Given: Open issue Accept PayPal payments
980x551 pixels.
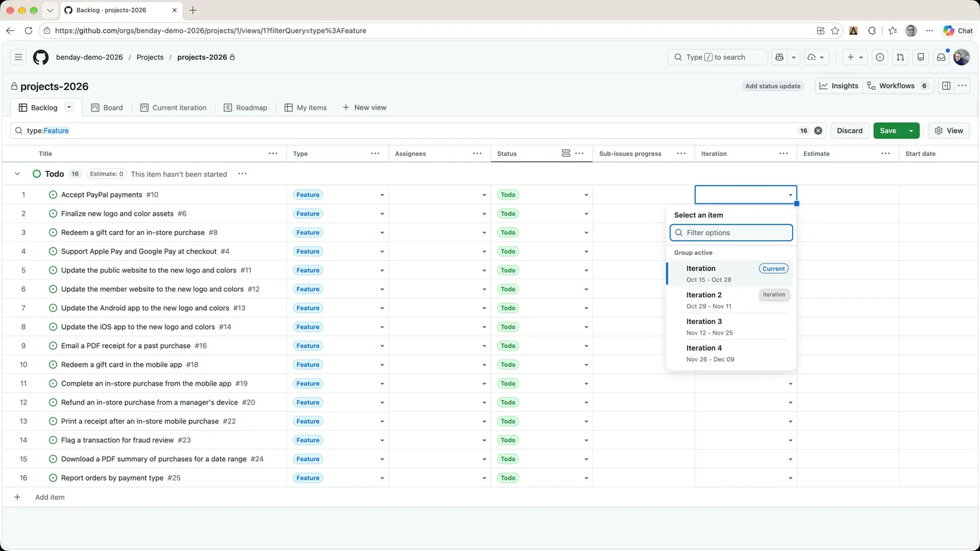Looking at the screenshot, I should coord(101,195).
